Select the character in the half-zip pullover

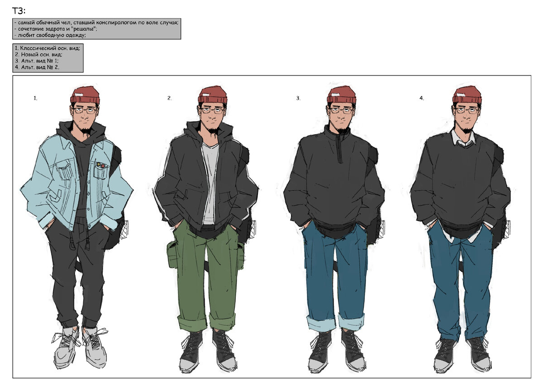coord(336,228)
